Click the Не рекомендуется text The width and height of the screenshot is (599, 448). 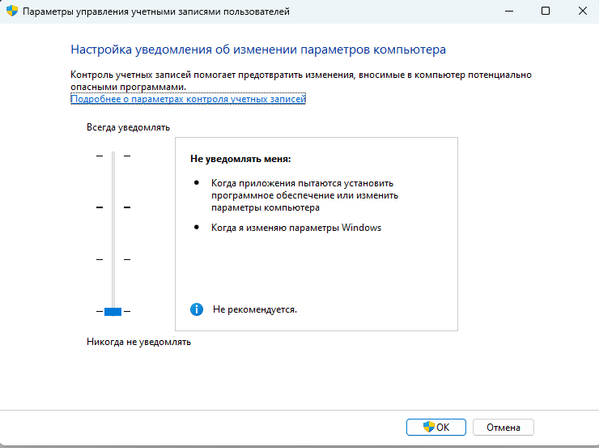coord(255,309)
